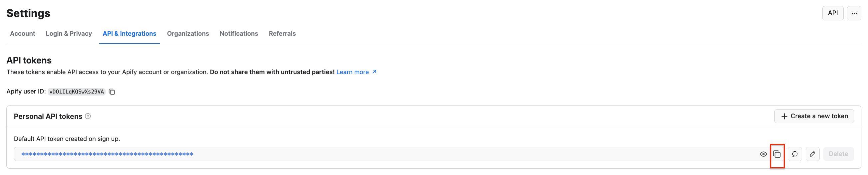The image size is (868, 175).
Task: Open the API button at top right
Action: tap(833, 13)
